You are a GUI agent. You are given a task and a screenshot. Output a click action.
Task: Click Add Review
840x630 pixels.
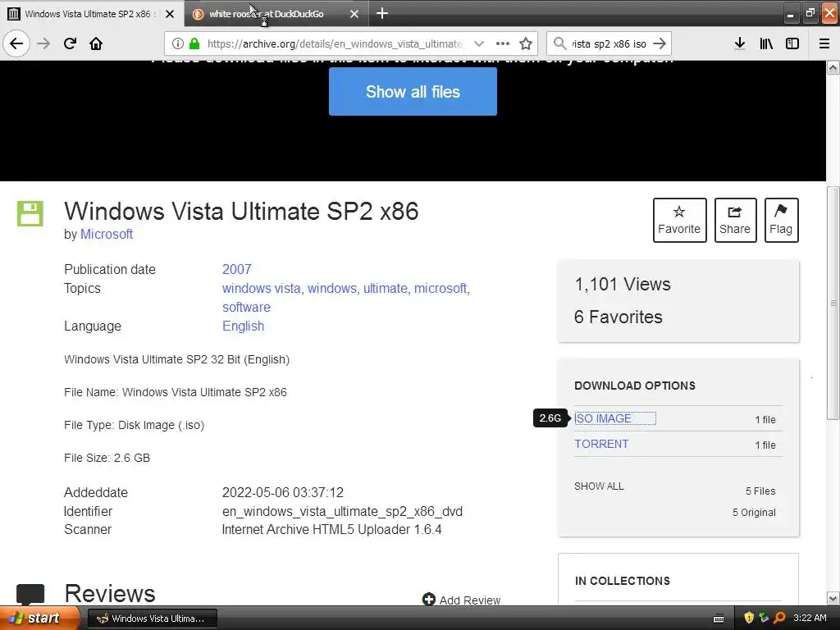[x=461, y=600]
